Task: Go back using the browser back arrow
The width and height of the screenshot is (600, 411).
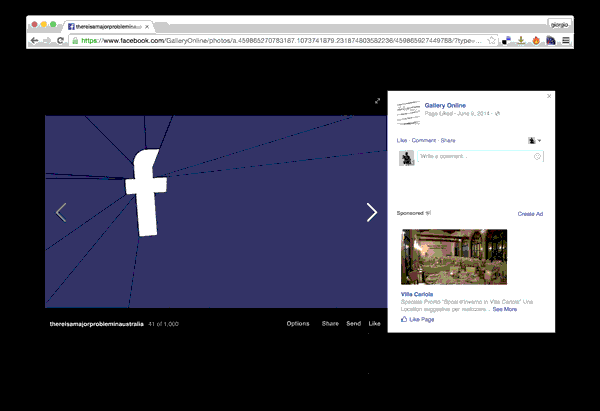Action: 34,41
